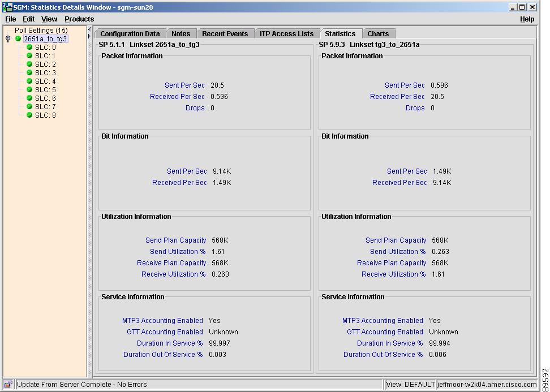Open the Edit menu
This screenshot has height=392, width=550.
28,19
